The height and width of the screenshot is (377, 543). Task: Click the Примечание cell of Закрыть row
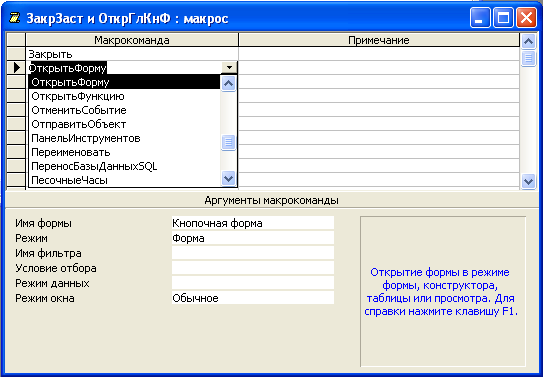pyautogui.click(x=379, y=54)
